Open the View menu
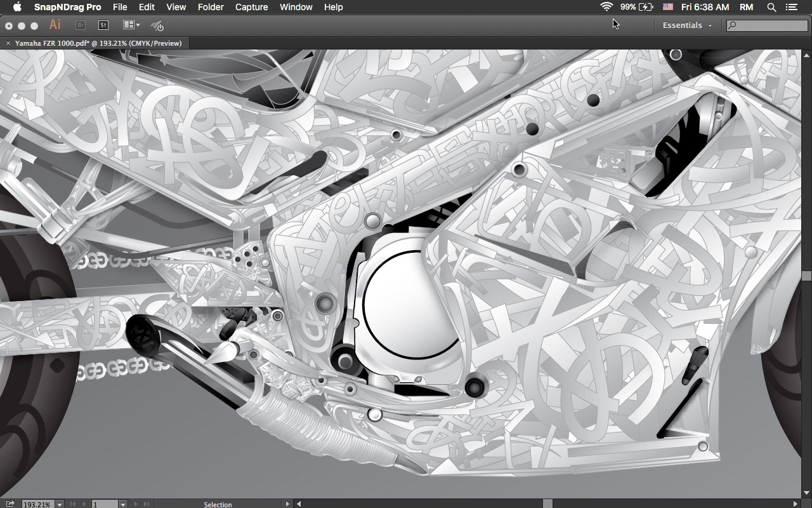 [x=176, y=7]
